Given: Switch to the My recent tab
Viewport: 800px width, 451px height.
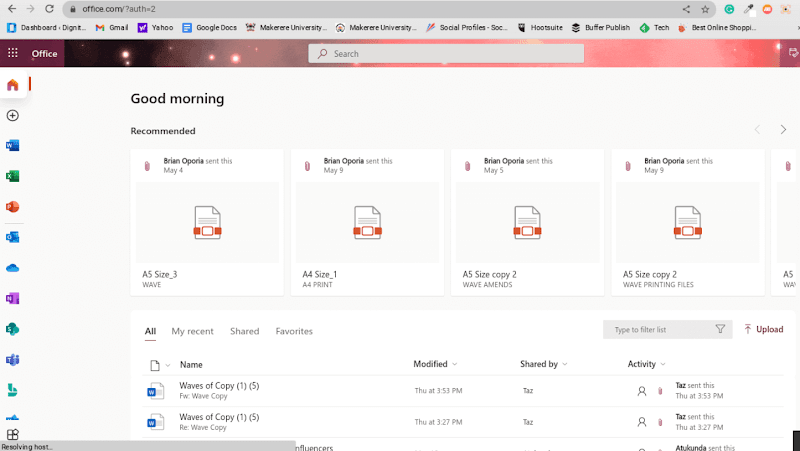Looking at the screenshot, I should (x=192, y=331).
